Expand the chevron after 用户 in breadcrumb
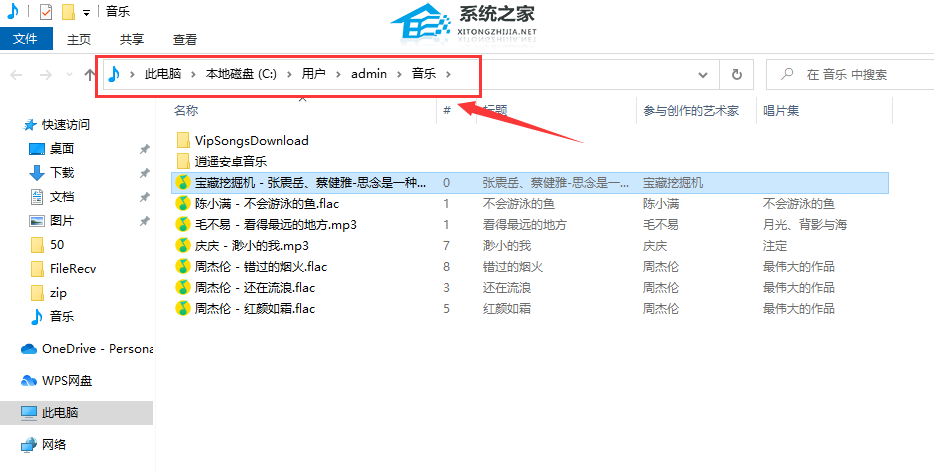This screenshot has width=934, height=472. pos(338,74)
